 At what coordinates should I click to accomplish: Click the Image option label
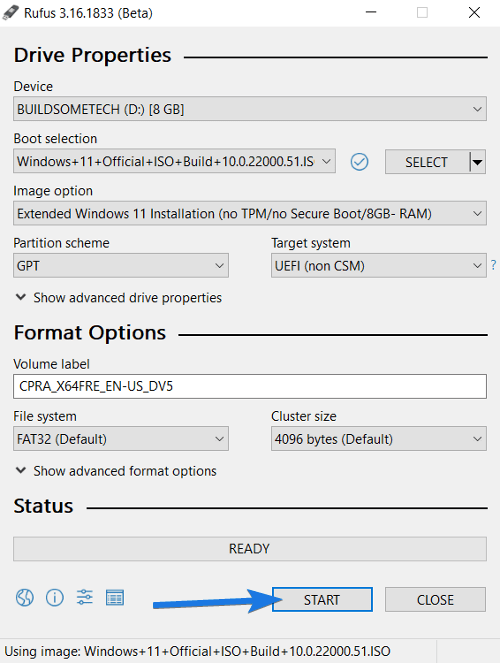click(x=53, y=191)
